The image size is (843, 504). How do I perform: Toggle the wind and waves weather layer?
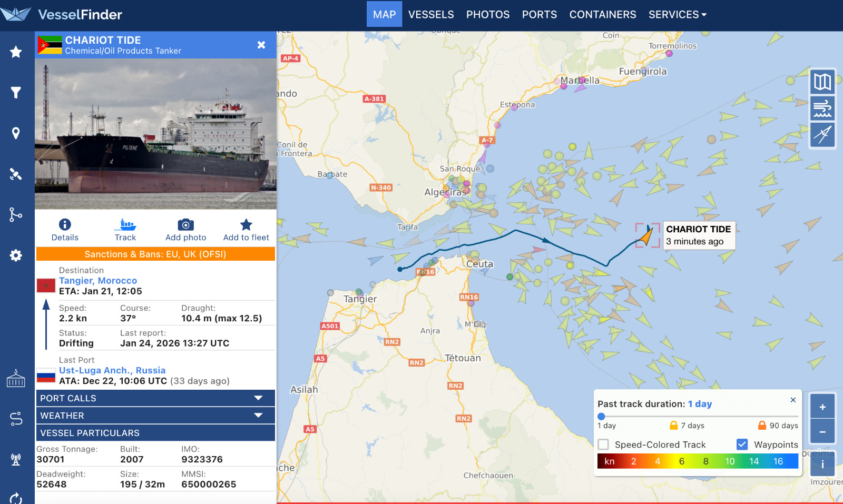pos(822,108)
